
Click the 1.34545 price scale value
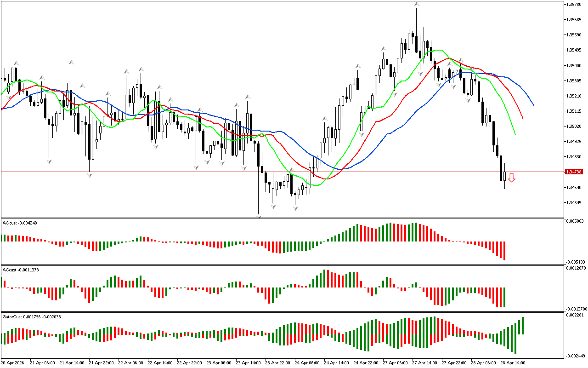coord(575,203)
